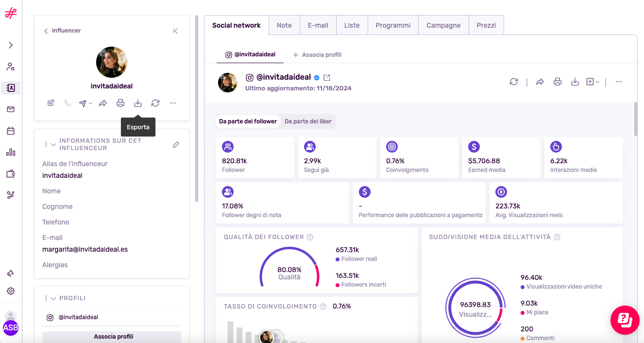Click the left panel vertical scrollbar
Image resolution: width=644 pixels, height=343 pixels.
click(x=196, y=108)
